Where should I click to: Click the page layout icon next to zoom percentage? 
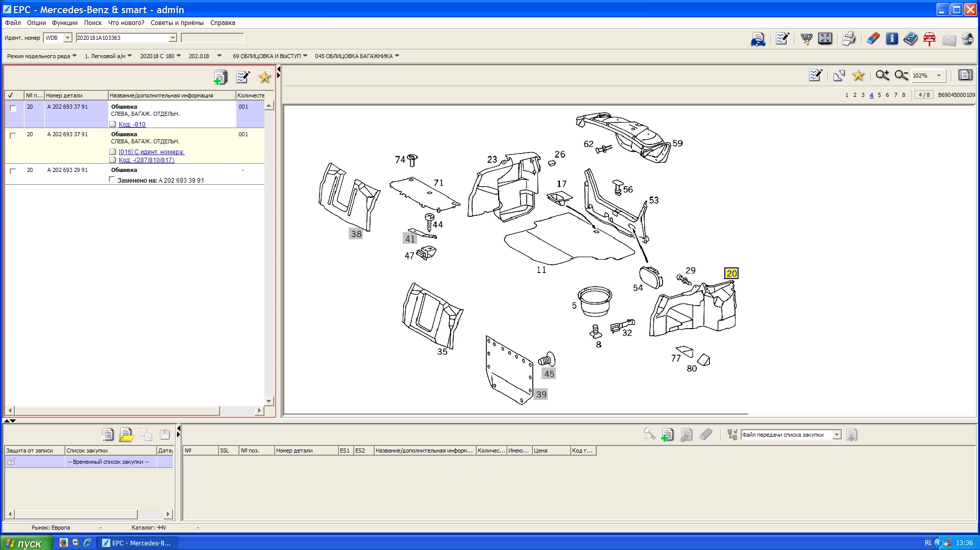click(x=965, y=76)
